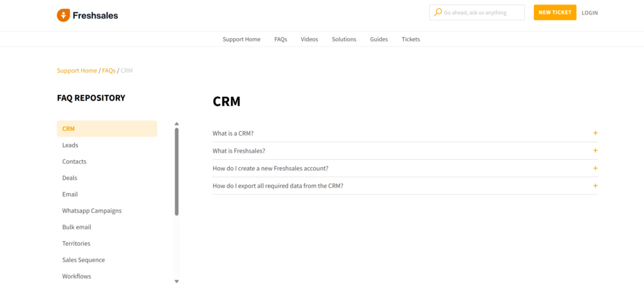Click the Freshsales logo icon

click(63, 15)
